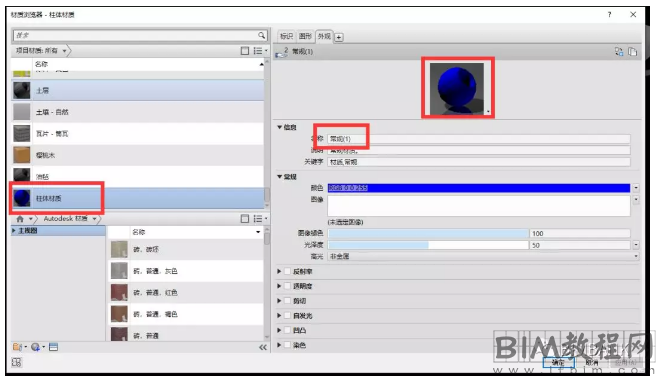Click the home icon in library panel
Screen dimensions: 661x379
click(x=20, y=219)
